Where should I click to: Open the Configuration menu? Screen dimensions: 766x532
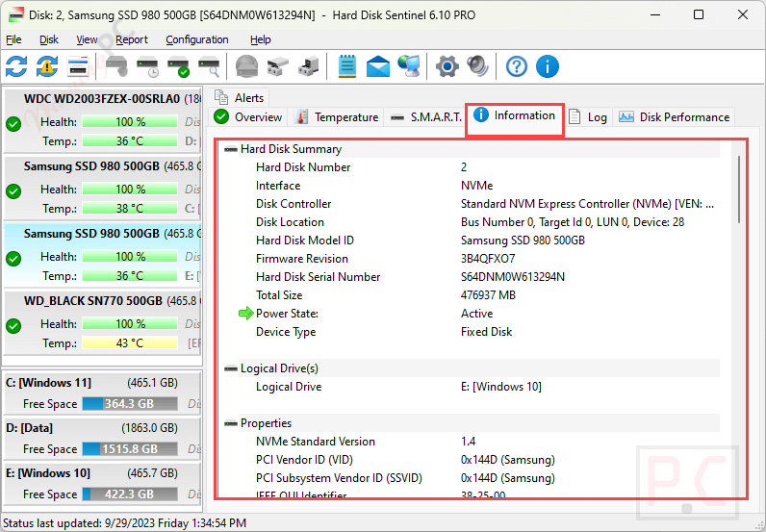pos(197,39)
